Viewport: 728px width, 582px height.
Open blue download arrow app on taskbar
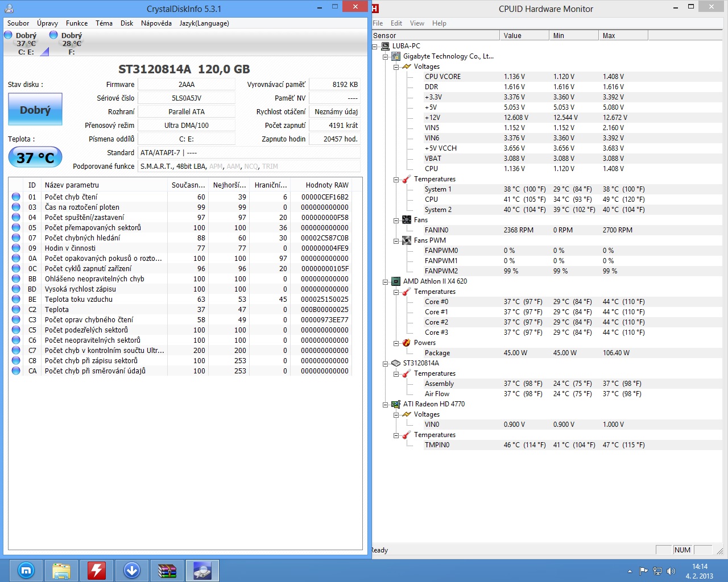tap(131, 570)
